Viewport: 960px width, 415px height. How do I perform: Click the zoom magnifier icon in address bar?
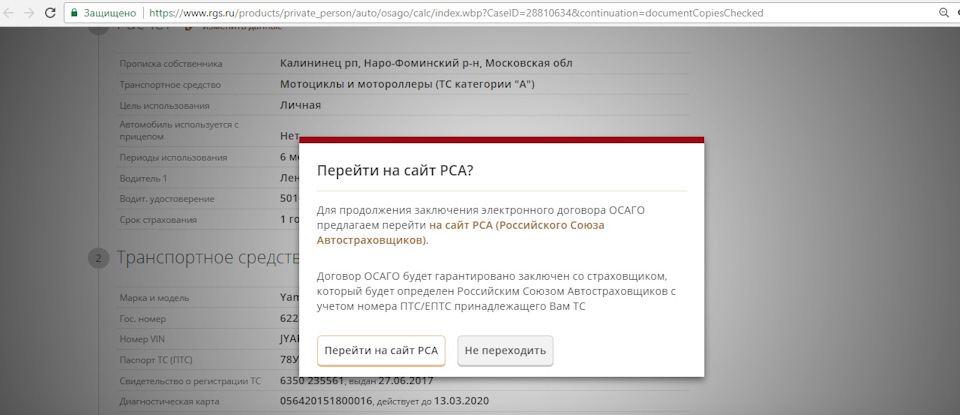coord(943,12)
